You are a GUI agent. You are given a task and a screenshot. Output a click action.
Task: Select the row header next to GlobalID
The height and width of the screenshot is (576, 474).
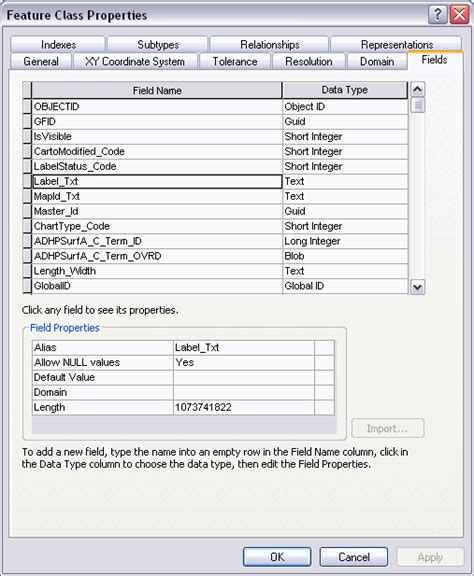[x=27, y=286]
